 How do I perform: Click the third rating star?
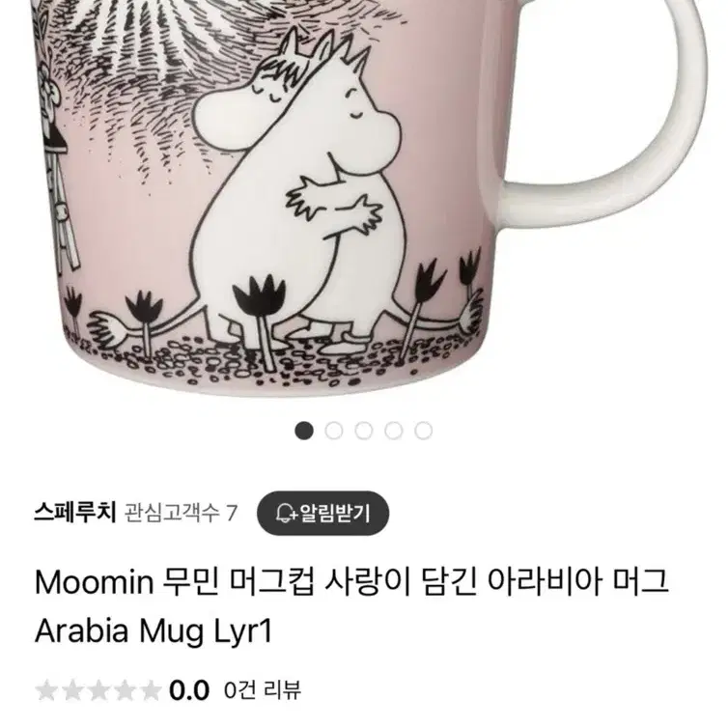click(x=98, y=690)
